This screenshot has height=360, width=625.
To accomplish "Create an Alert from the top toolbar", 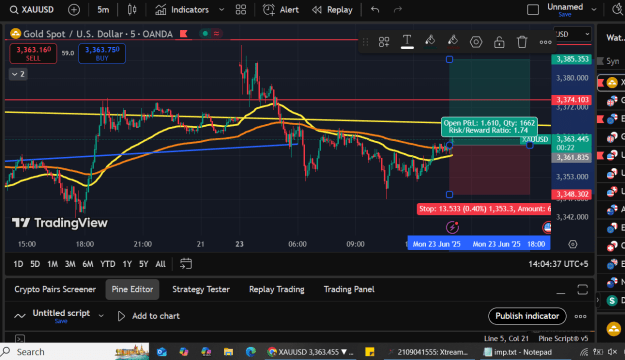I will pyautogui.click(x=281, y=10).
